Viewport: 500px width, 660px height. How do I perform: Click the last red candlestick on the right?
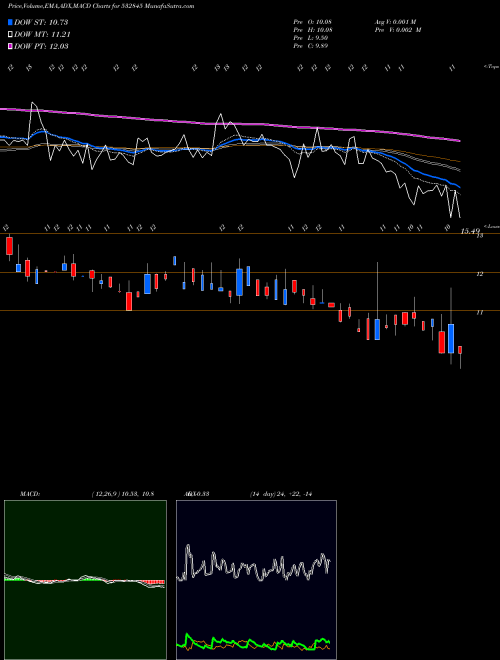460,350
